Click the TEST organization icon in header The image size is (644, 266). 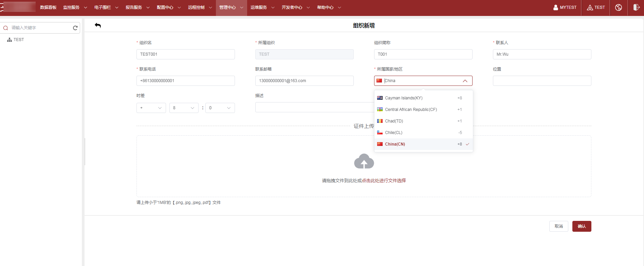tap(590, 7)
